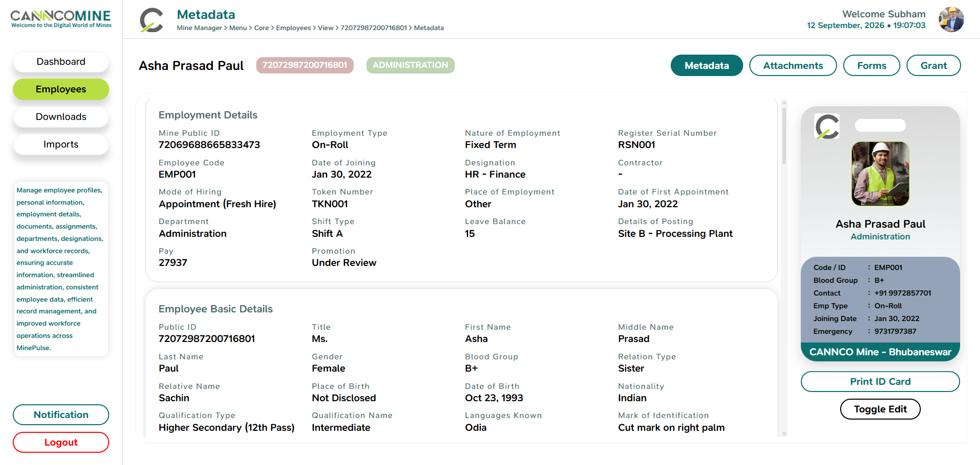Open the Downloads section

pyautogui.click(x=61, y=117)
